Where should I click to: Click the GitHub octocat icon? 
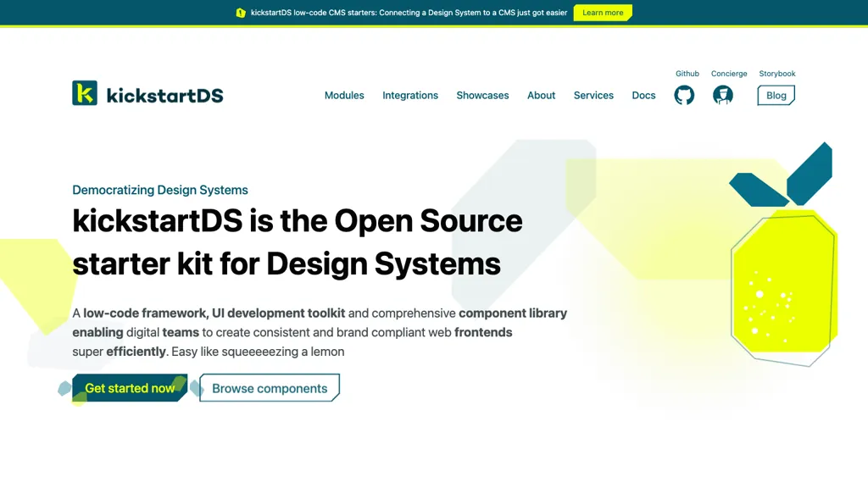point(684,95)
